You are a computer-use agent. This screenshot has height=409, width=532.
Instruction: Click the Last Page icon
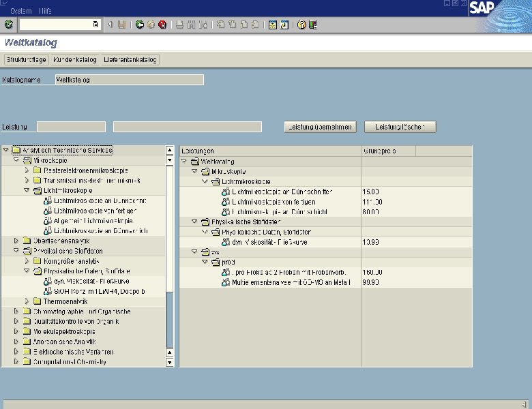point(255,25)
